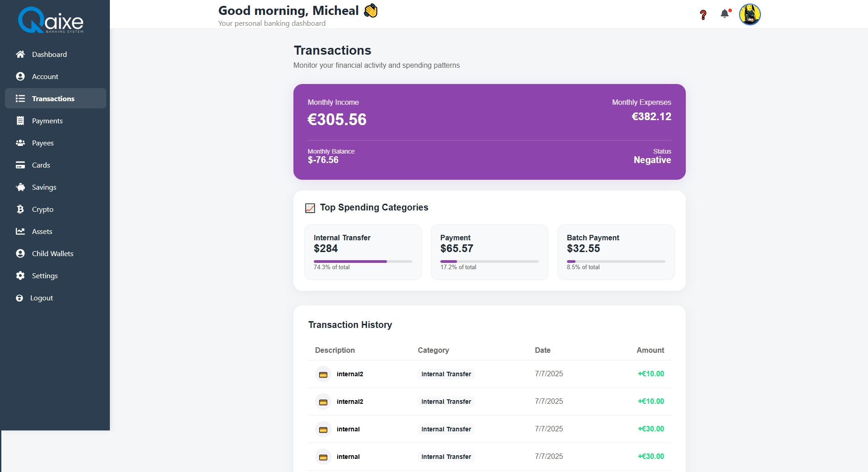The image size is (868, 472).
Task: Click the Settings gear icon
Action: pyautogui.click(x=20, y=276)
